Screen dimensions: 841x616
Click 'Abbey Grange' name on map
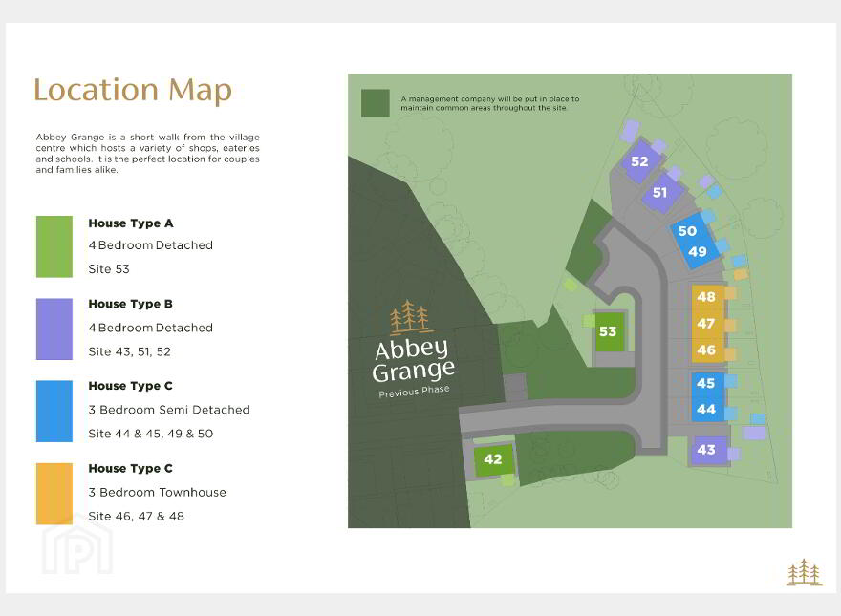click(413, 361)
